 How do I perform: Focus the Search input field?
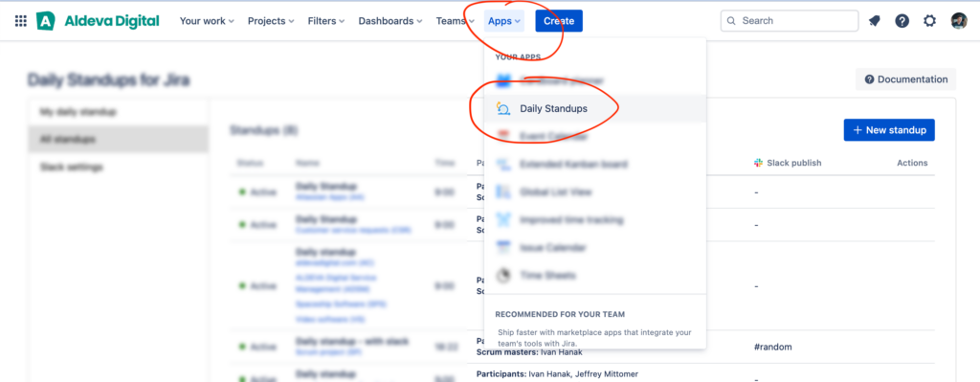pos(790,21)
